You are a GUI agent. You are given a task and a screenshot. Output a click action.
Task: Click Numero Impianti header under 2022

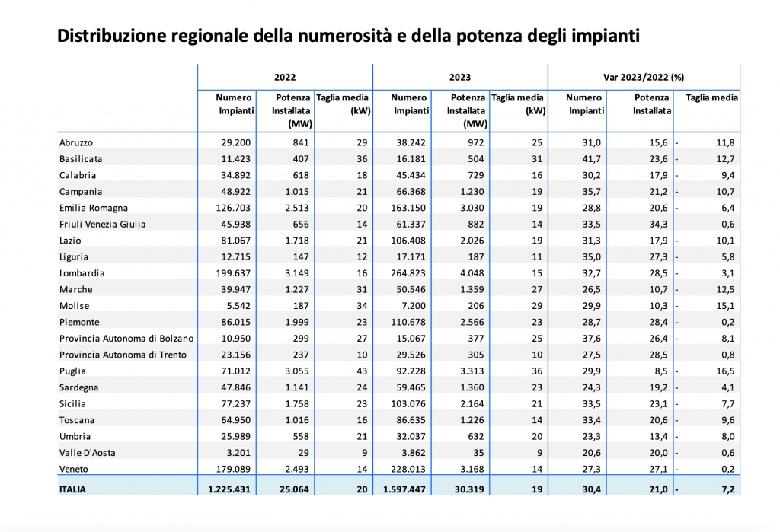234,104
